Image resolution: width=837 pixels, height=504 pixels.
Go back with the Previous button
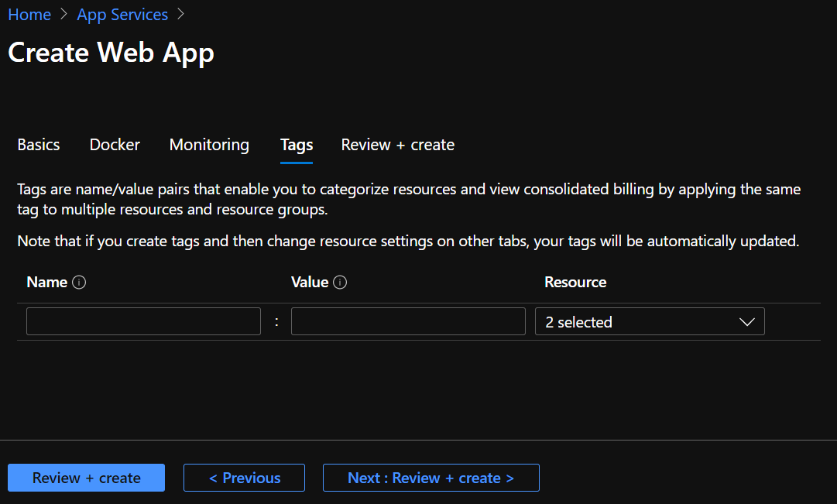[x=245, y=478]
